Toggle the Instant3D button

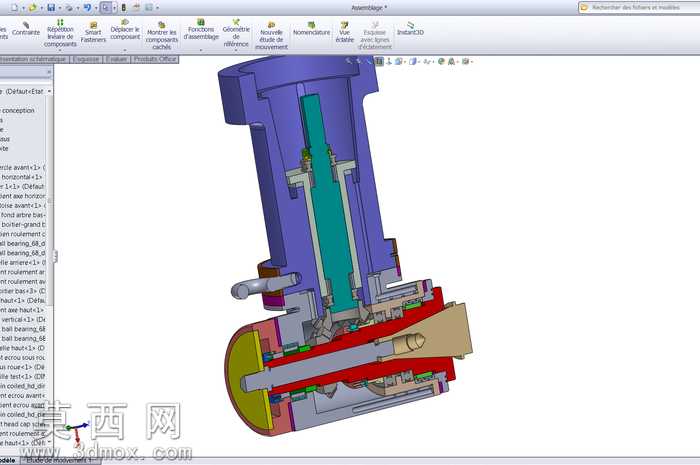point(410,29)
